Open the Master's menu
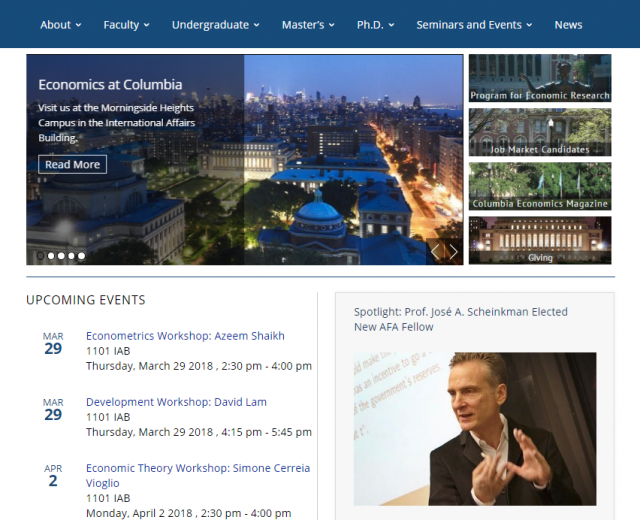 tap(308, 25)
